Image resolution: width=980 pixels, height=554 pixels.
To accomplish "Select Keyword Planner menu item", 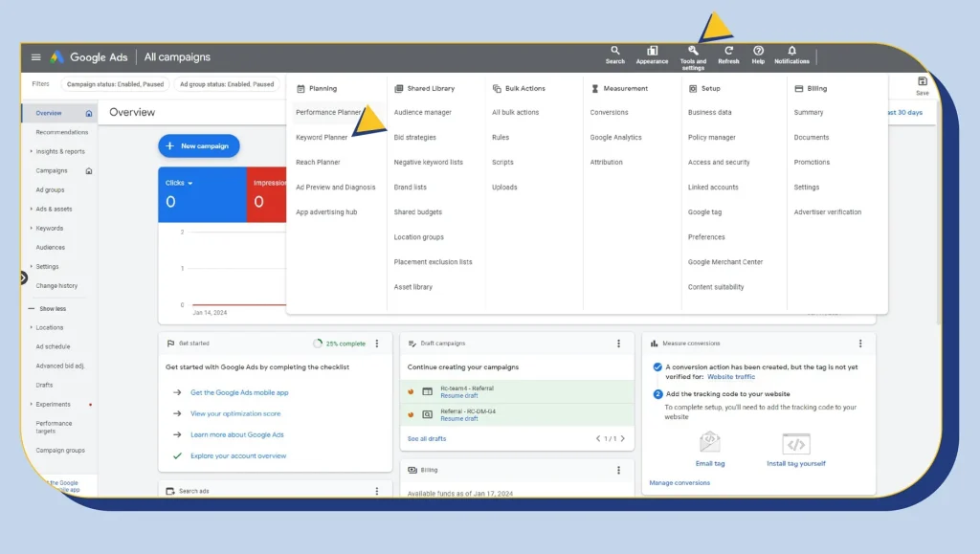I will pyautogui.click(x=322, y=138).
